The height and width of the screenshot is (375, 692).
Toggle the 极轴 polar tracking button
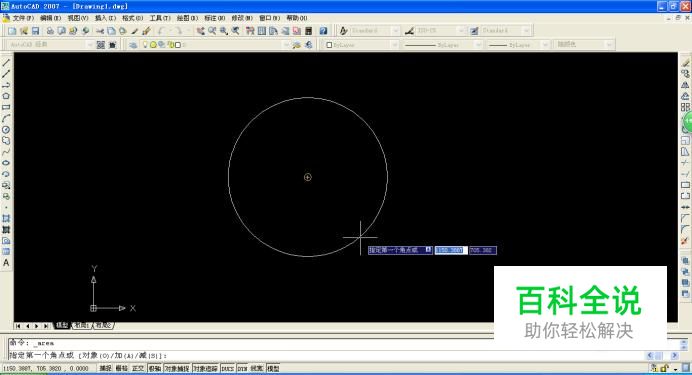(154, 368)
